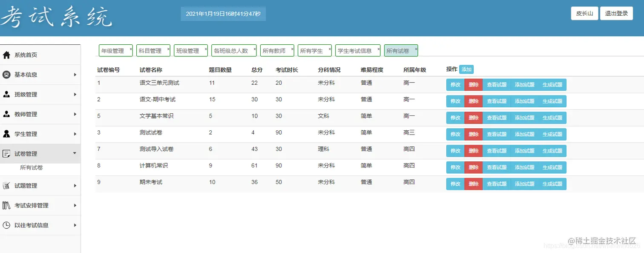Click the people icon beside 班级管理
Image resolution: width=644 pixels, height=253 pixels.
pyautogui.click(x=6, y=95)
